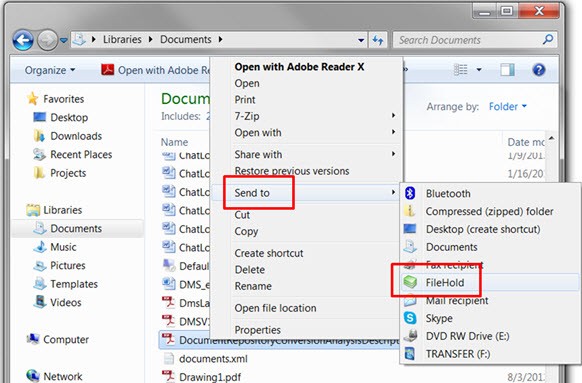This screenshot has width=582, height=383.
Task: Toggle the preview pane button
Action: 507,69
